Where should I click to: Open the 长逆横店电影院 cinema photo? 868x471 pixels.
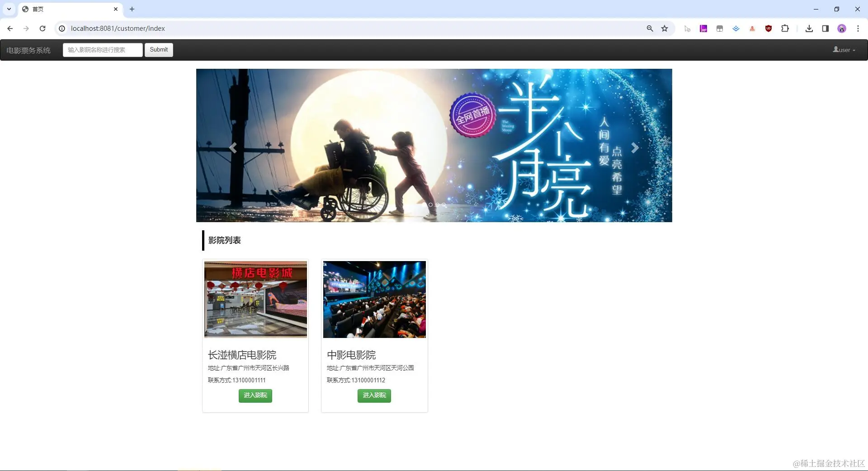point(255,299)
